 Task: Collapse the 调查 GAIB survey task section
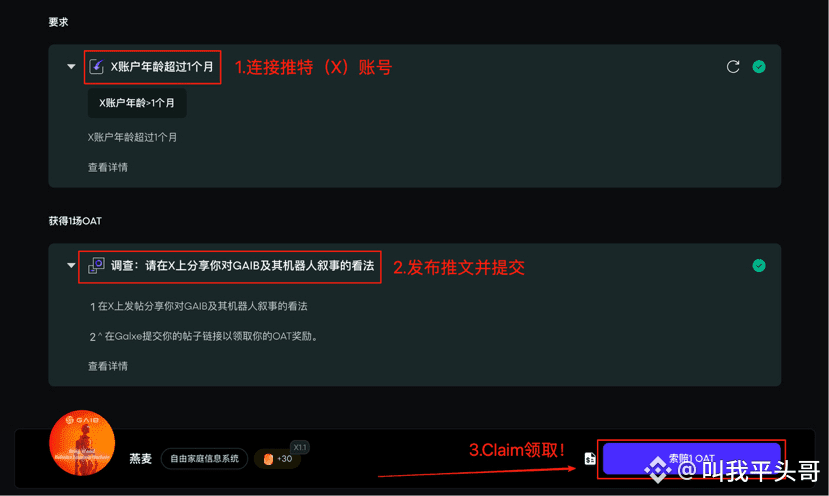point(71,265)
